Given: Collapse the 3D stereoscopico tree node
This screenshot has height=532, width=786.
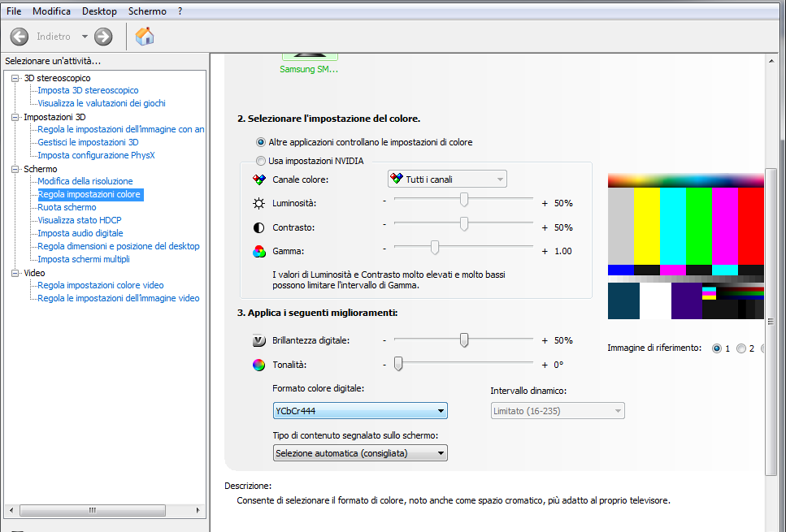Looking at the screenshot, I should tap(15, 78).
